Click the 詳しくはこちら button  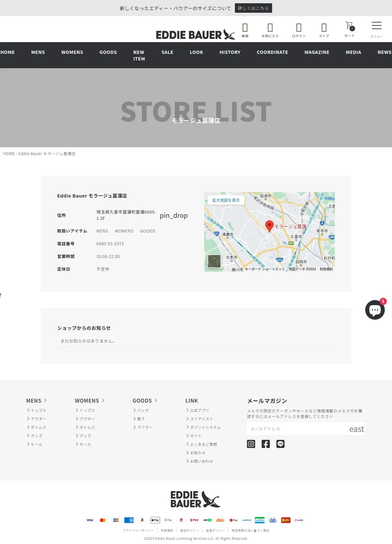[x=253, y=8]
